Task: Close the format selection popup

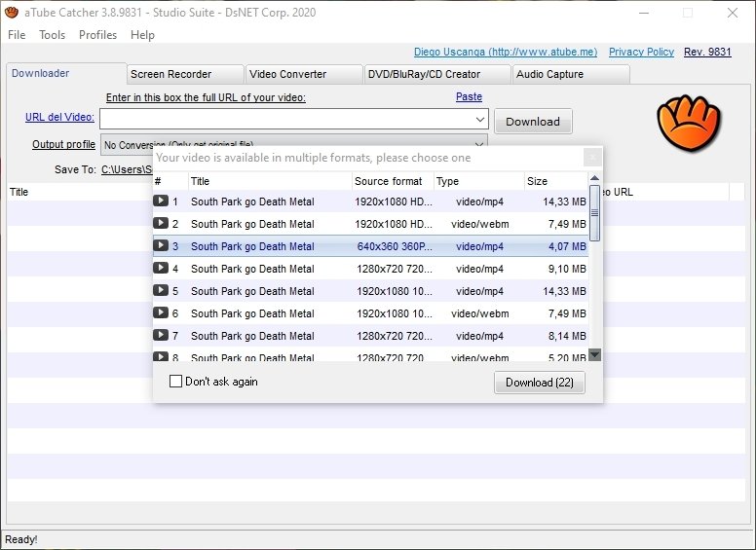Action: 592,157
